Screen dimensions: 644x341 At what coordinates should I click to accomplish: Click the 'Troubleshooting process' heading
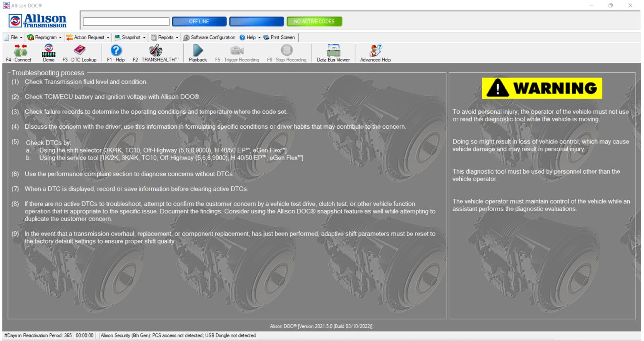pyautogui.click(x=48, y=73)
